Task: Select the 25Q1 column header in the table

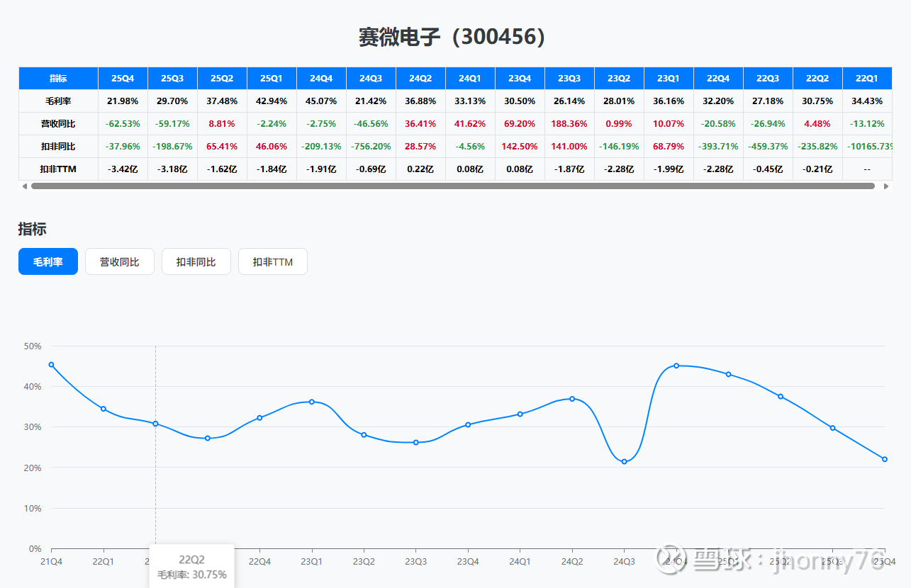Action: (x=272, y=78)
